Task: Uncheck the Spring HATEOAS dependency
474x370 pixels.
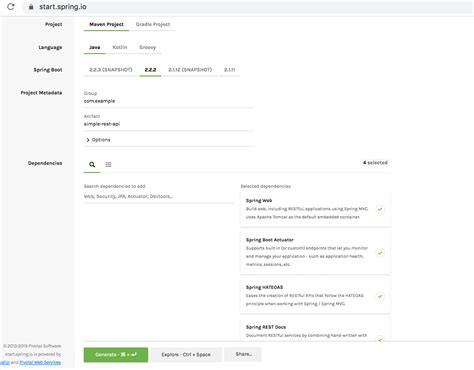Action: tap(380, 296)
